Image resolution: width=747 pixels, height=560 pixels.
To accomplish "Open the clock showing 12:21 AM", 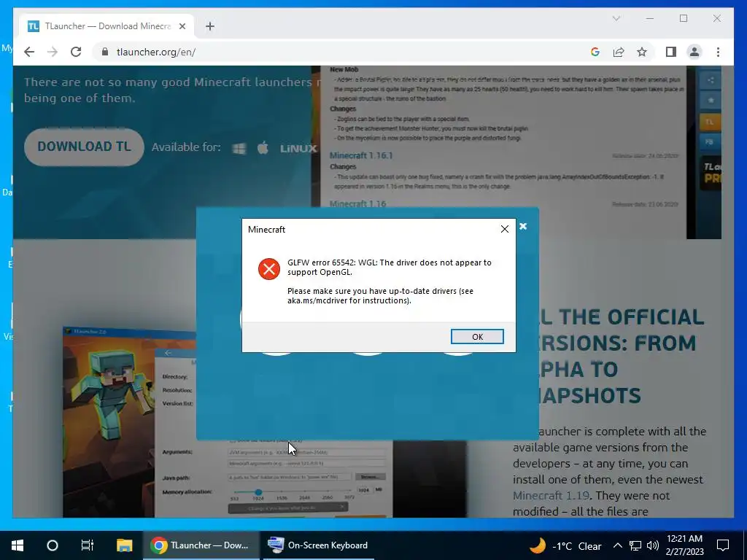I will (684, 545).
